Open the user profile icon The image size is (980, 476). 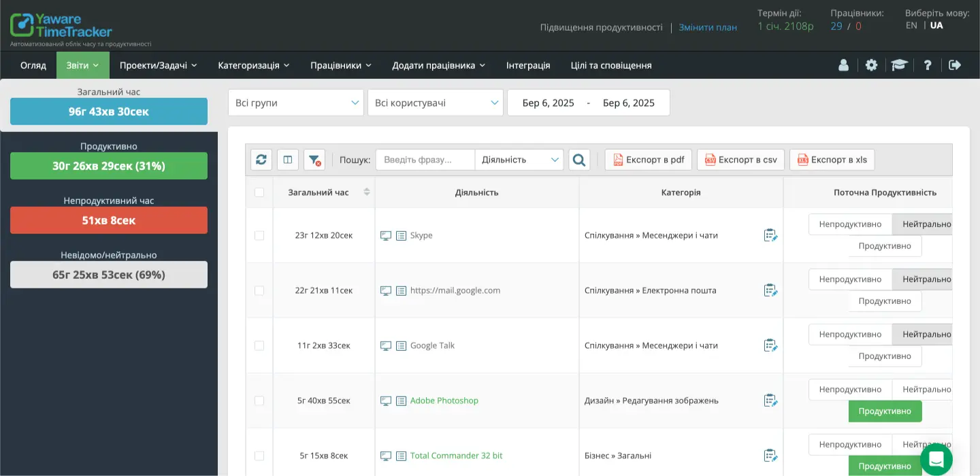coord(844,65)
